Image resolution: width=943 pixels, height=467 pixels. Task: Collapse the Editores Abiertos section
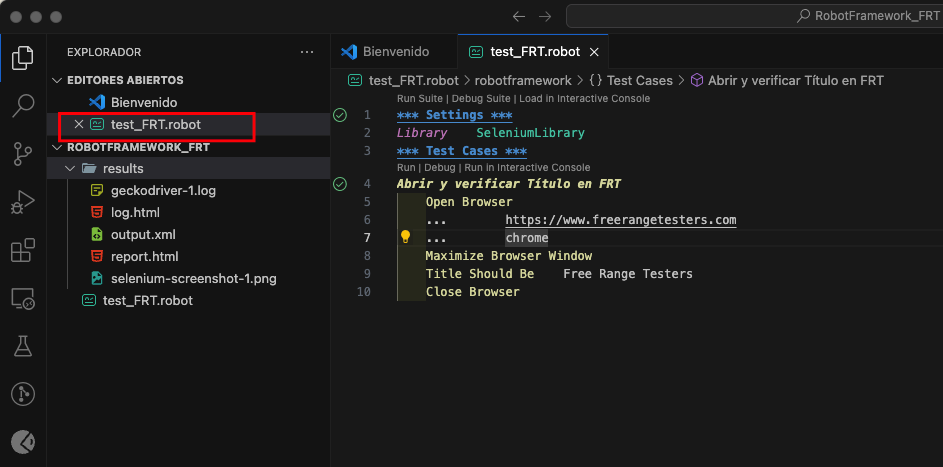(56, 80)
